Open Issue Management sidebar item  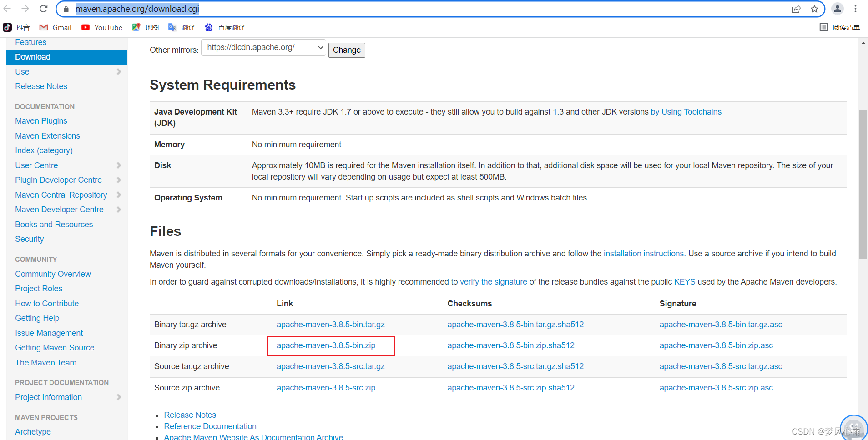click(49, 333)
